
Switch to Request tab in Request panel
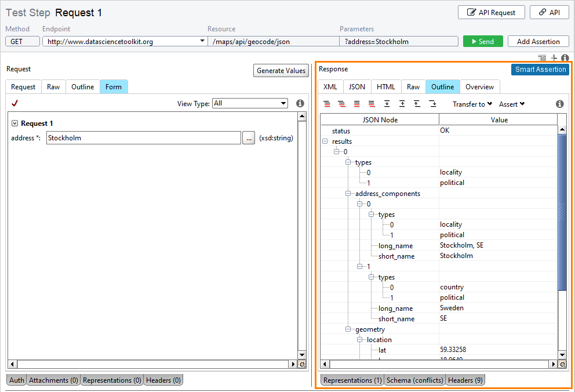pos(23,87)
